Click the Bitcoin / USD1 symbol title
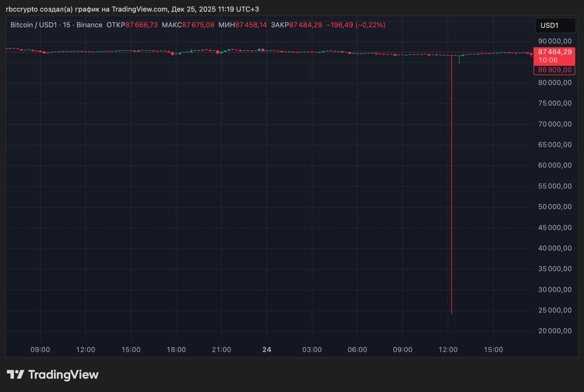Screen dimensions: 584x392 click(33, 25)
